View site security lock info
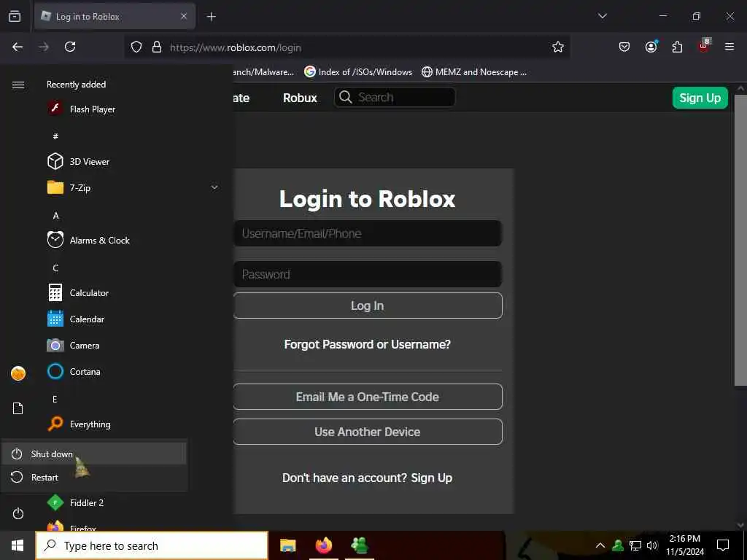Viewport: 747px width, 560px height. (x=157, y=47)
